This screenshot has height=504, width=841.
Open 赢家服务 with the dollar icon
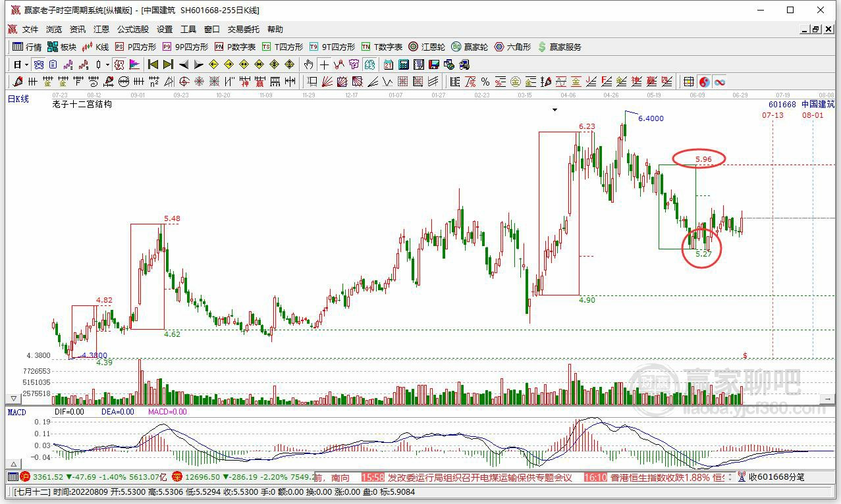(x=560, y=47)
